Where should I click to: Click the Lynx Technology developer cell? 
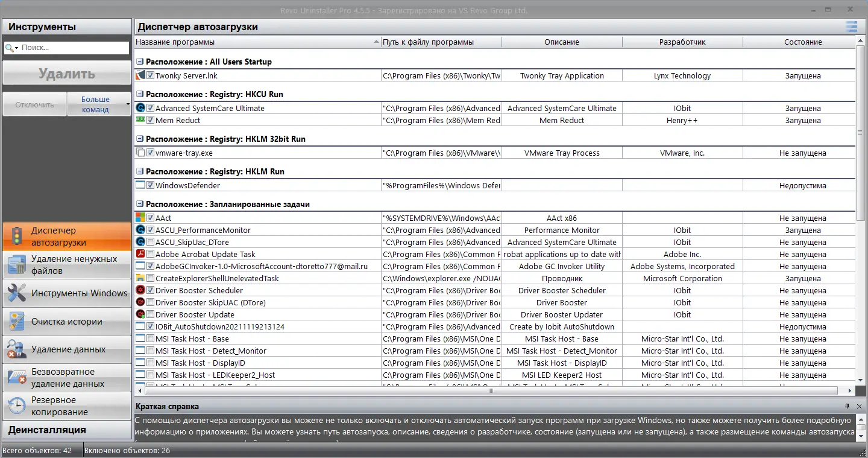[x=682, y=75]
